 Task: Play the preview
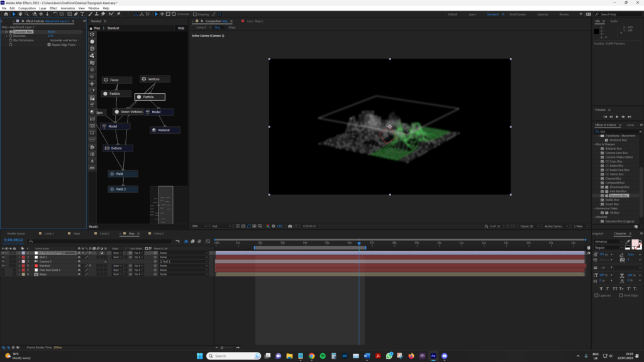617,116
